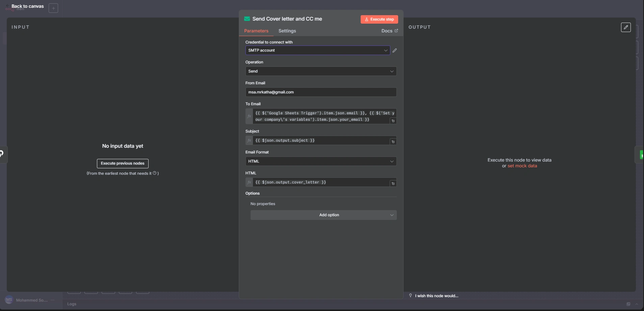Image resolution: width=644 pixels, height=311 pixels.
Task: Click the help icon beside earliest node hint
Action: [x=155, y=173]
